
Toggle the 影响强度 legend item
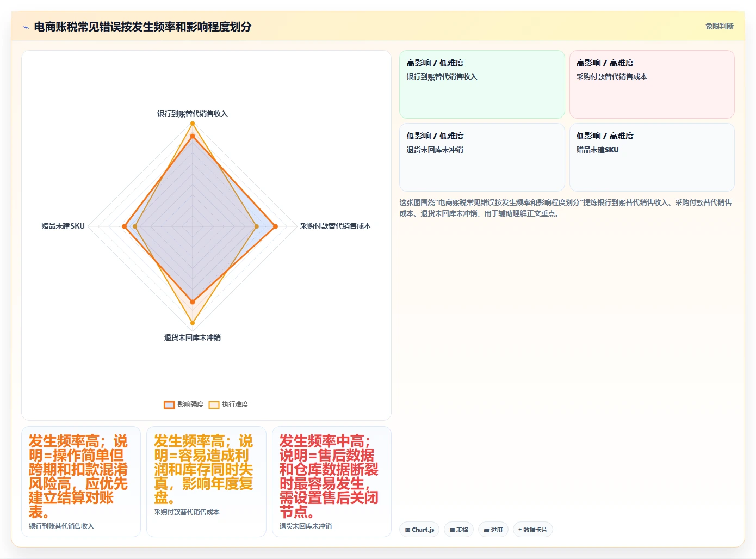tap(184, 404)
